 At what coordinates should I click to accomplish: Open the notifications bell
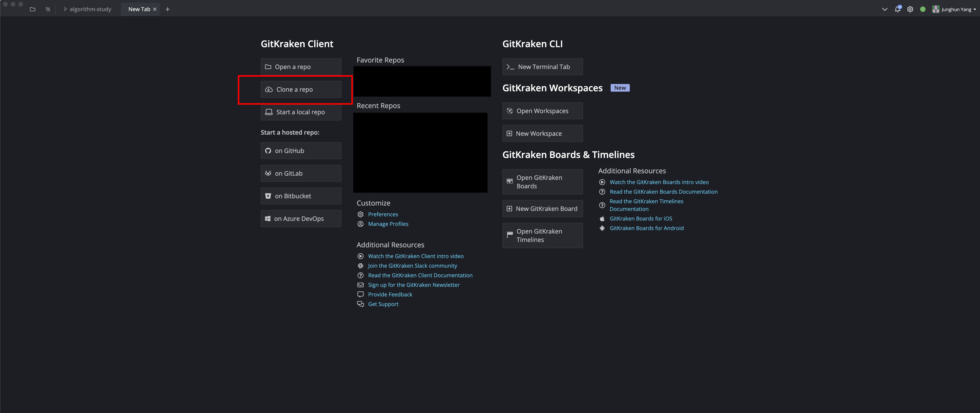tap(898, 9)
